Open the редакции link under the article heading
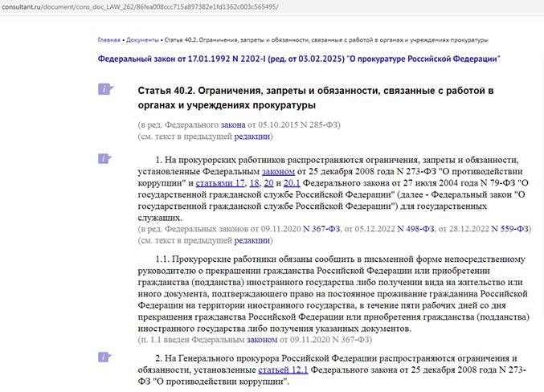 click(x=252, y=137)
